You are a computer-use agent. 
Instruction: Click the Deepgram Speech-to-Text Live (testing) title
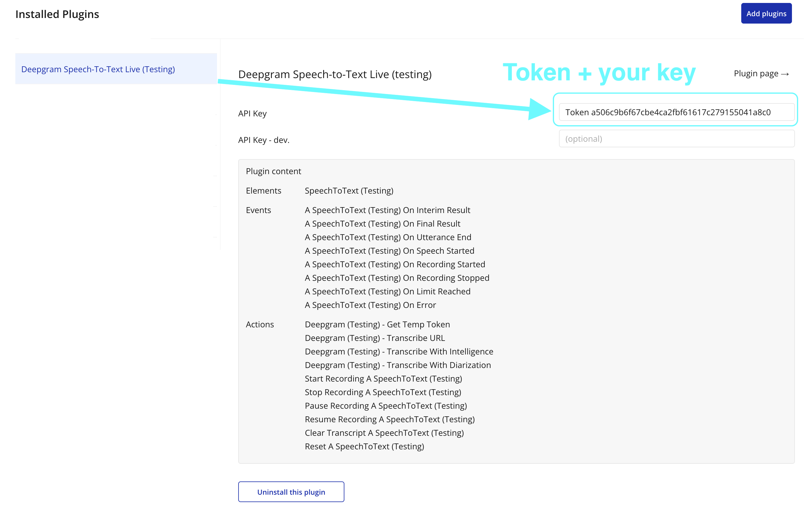(x=334, y=74)
